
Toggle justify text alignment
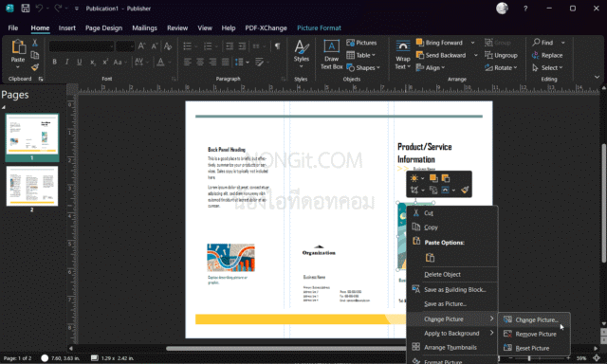point(226,62)
